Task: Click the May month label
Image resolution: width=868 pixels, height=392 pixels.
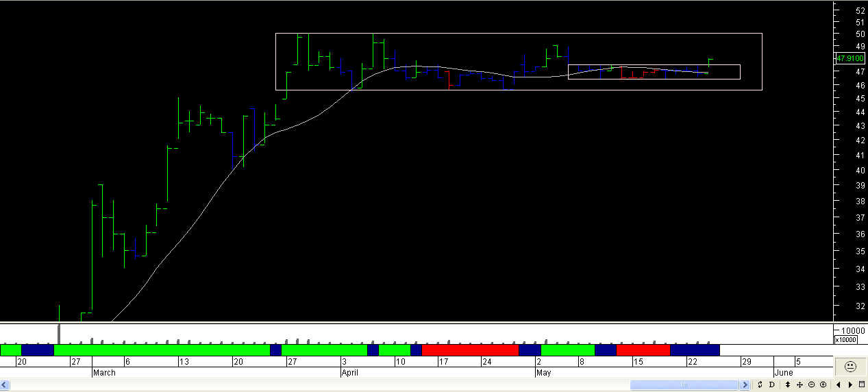Action: point(544,373)
